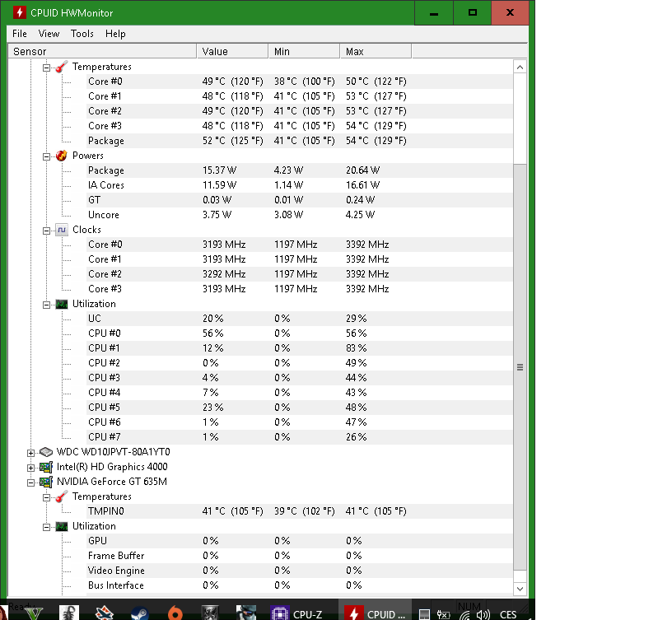Open the Help menu
672x620 pixels.
(x=115, y=34)
